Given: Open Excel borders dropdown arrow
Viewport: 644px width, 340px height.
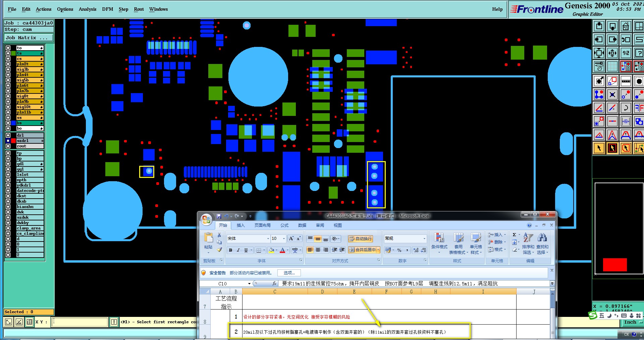Looking at the screenshot, I should pyautogui.click(x=264, y=250).
